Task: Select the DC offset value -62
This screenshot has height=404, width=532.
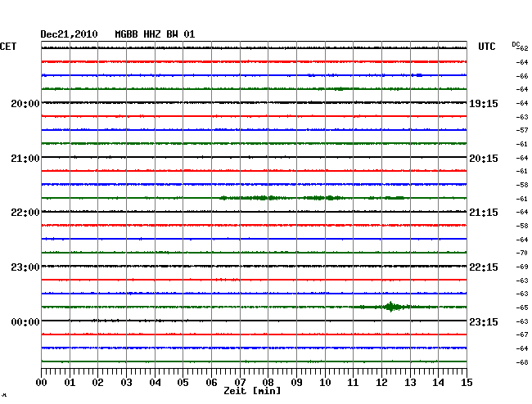Action: (523, 48)
